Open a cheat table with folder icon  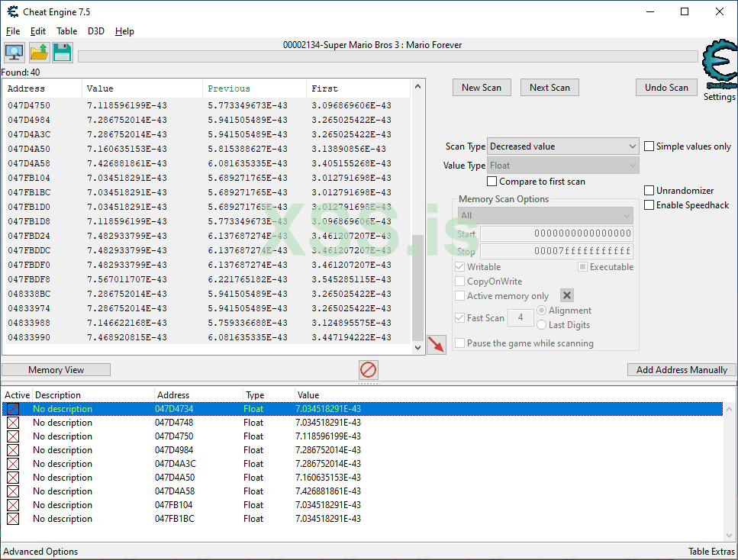[x=38, y=53]
